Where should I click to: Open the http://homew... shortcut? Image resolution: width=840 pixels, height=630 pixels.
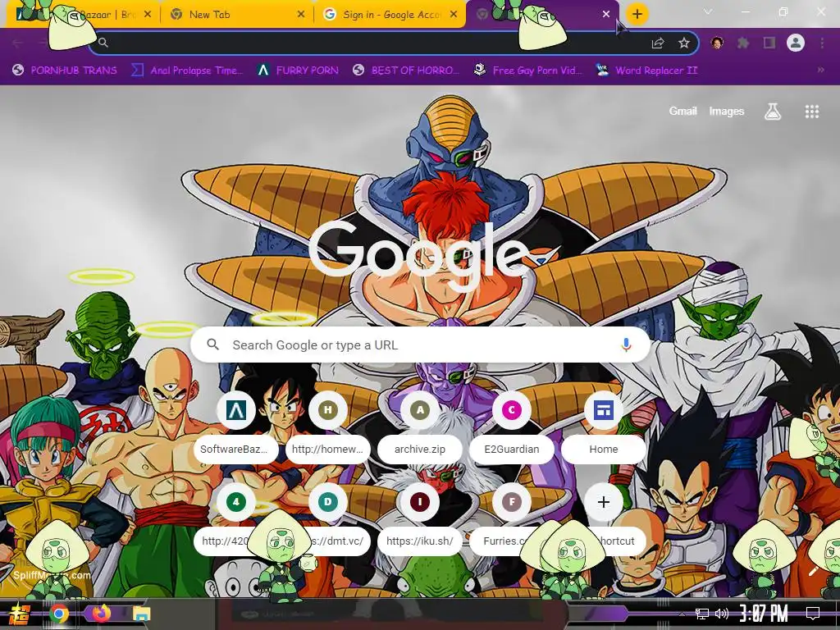pos(328,428)
